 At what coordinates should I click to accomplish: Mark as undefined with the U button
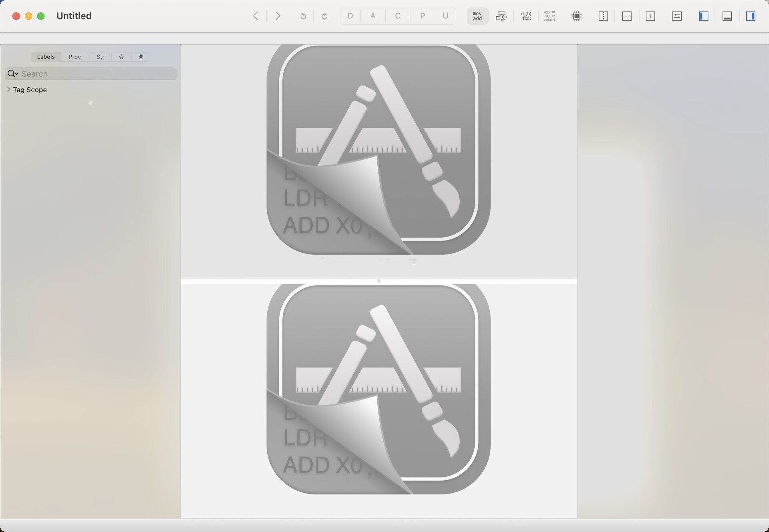(445, 16)
